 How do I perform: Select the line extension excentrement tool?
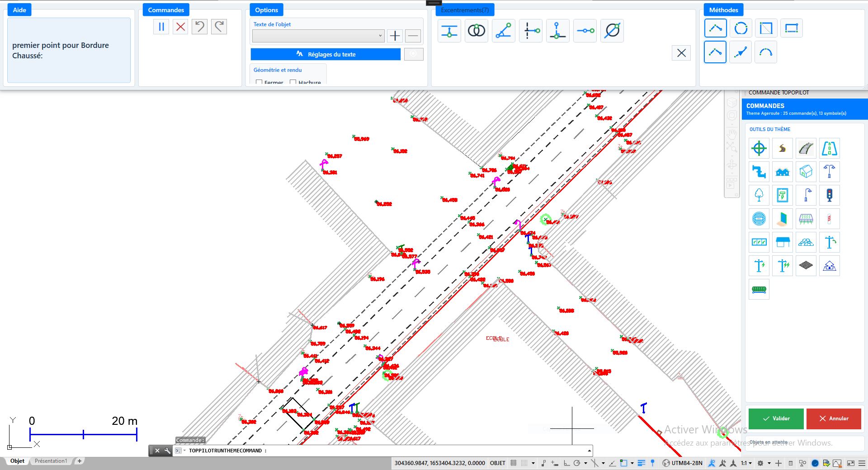pyautogui.click(x=585, y=31)
